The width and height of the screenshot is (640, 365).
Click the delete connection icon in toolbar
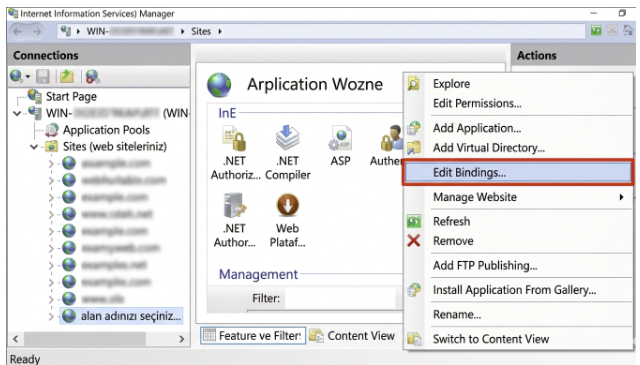click(x=92, y=76)
